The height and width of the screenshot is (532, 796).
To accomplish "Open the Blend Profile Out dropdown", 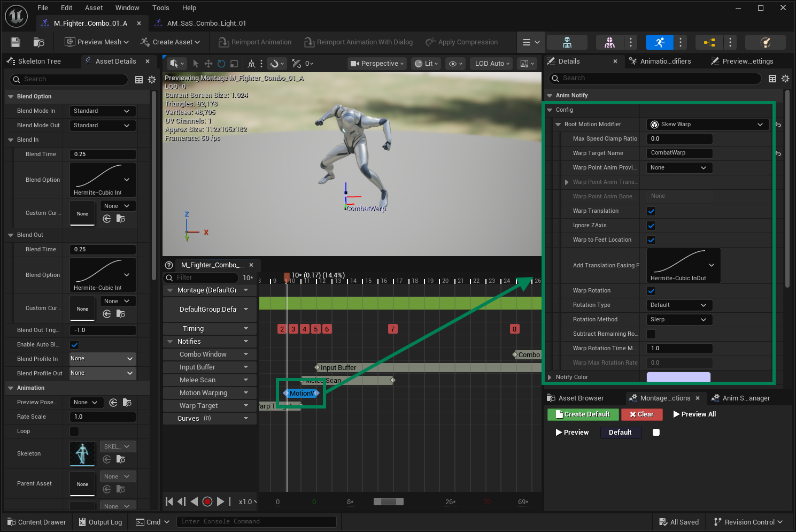I will click(x=103, y=373).
